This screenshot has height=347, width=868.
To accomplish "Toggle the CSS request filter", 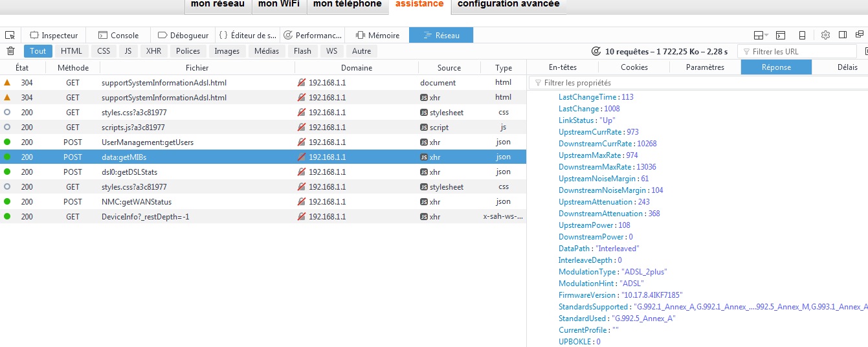I will pos(104,51).
